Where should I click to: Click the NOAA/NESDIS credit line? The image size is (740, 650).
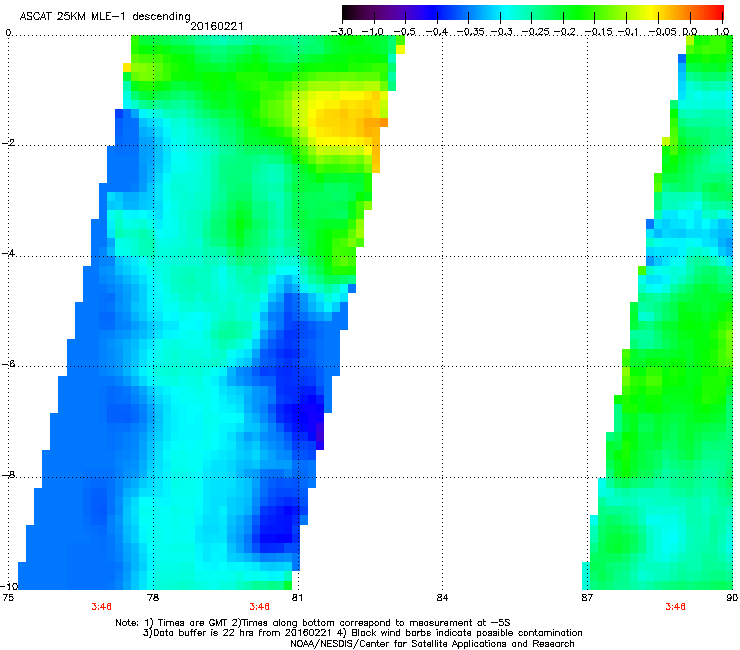(432, 644)
